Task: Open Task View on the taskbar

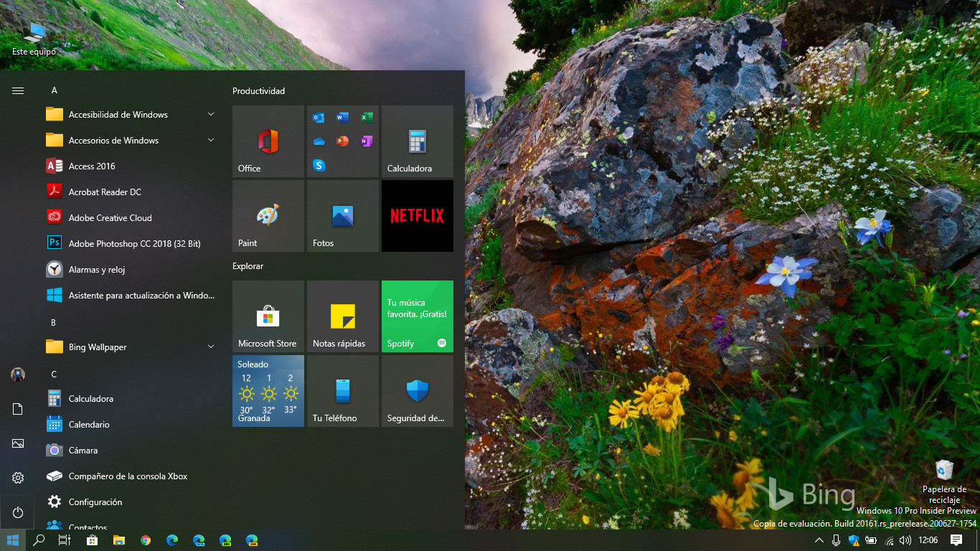Action: click(65, 540)
